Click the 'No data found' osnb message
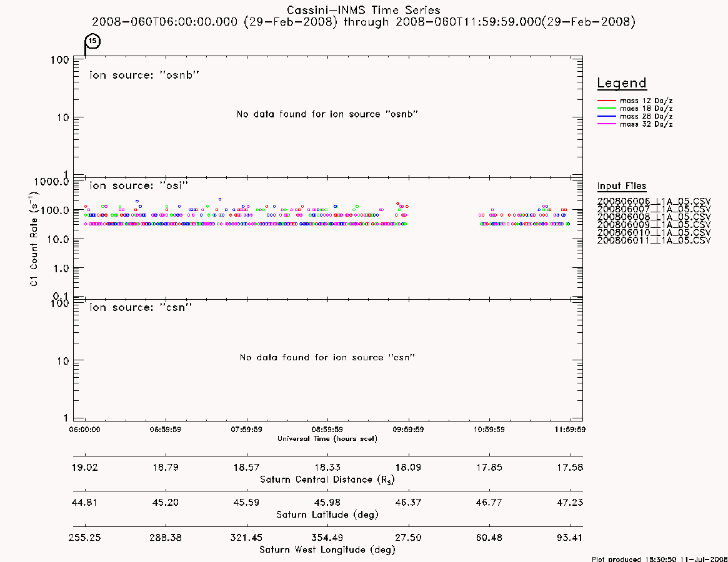 tap(327, 114)
